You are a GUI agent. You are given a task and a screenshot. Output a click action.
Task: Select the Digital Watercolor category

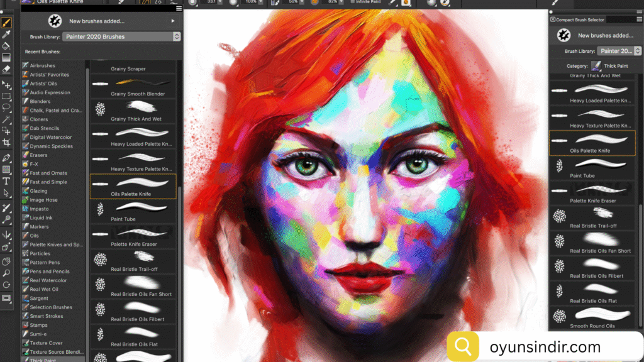pos(50,137)
